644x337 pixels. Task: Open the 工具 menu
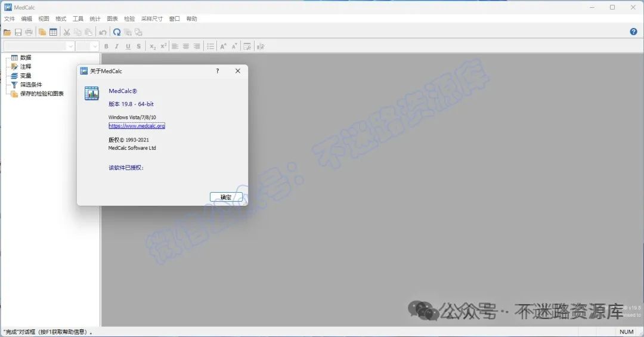click(78, 19)
